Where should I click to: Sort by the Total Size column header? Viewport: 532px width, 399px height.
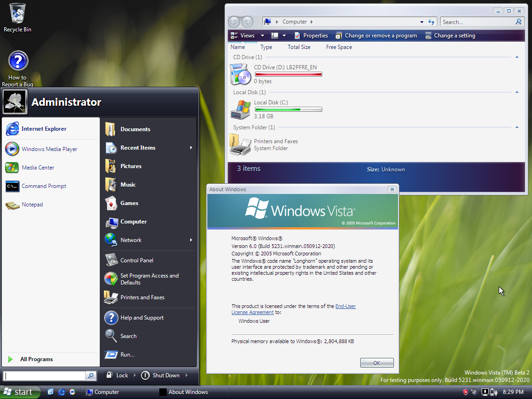point(299,47)
